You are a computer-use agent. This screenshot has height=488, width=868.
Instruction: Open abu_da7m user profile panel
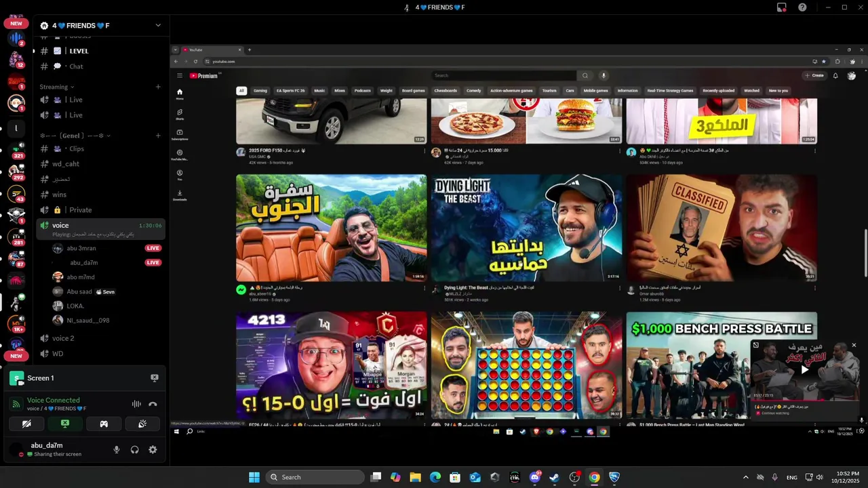click(x=56, y=449)
